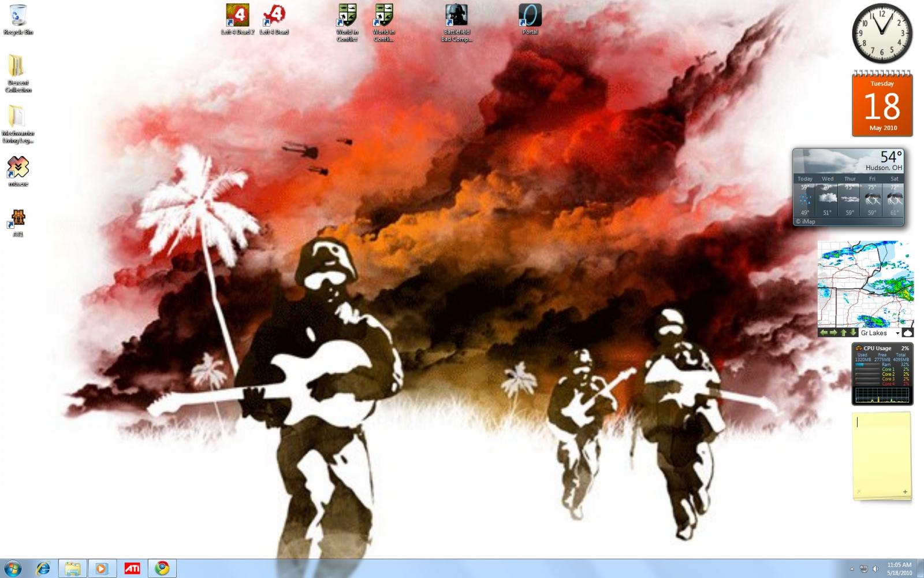
Task: Open the Windows Start orb
Action: coord(12,568)
